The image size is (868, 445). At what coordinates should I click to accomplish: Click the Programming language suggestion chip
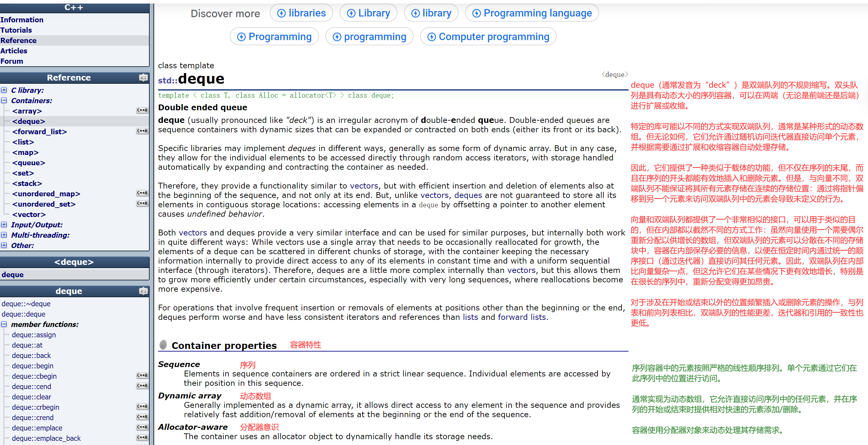click(532, 13)
